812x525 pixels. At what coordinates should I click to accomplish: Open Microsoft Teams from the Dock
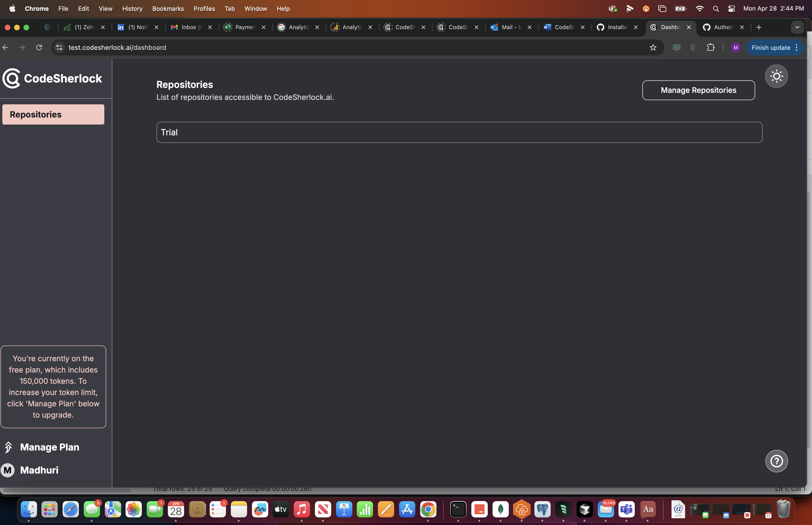[x=627, y=509]
